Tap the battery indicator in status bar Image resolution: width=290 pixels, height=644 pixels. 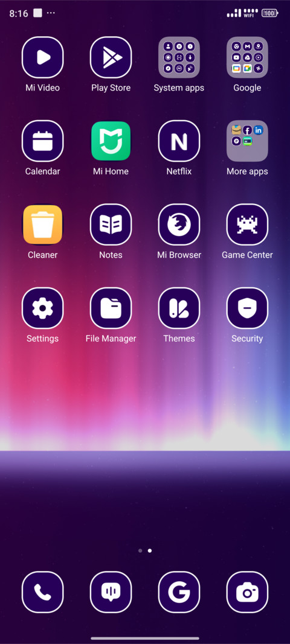(x=270, y=13)
